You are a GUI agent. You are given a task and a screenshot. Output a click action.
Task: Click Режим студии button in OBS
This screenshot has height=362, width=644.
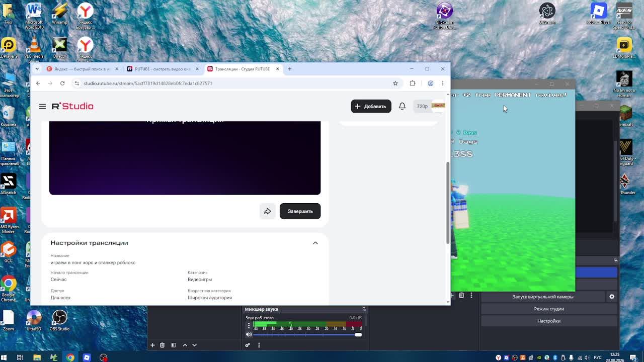click(x=549, y=309)
